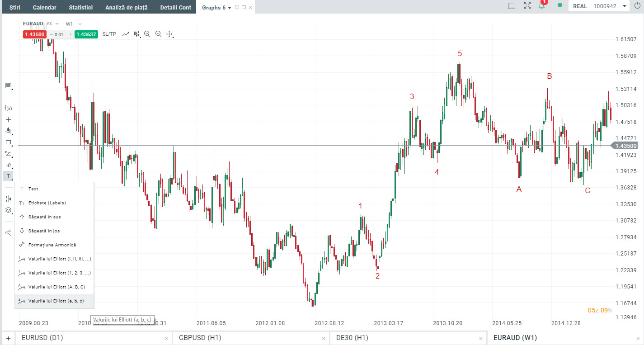Image resolution: width=644 pixels, height=345 pixels.
Task: Click the fullscreen expand arrows icon
Action: click(x=527, y=6)
